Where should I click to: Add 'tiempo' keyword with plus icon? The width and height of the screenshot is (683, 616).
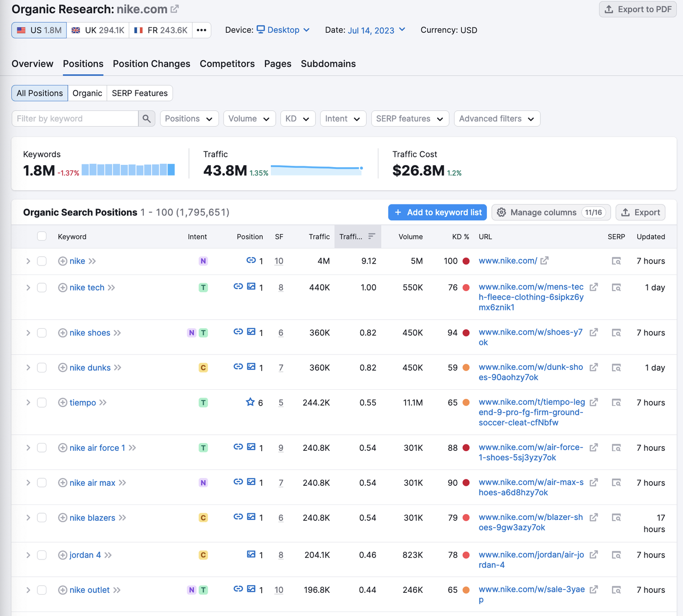point(63,402)
